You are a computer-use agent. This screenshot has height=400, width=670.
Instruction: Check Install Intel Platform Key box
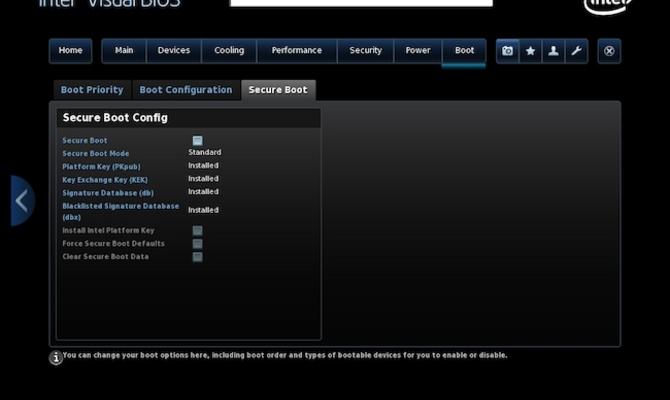[197, 231]
